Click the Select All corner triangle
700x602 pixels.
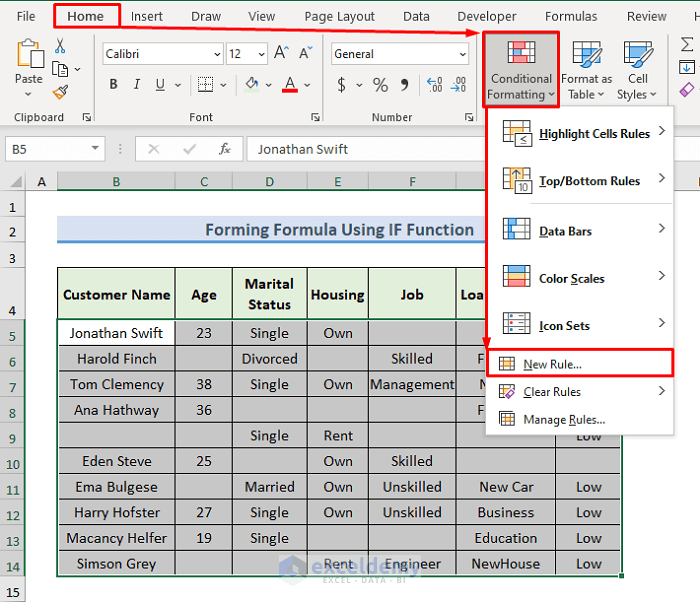tap(17, 182)
